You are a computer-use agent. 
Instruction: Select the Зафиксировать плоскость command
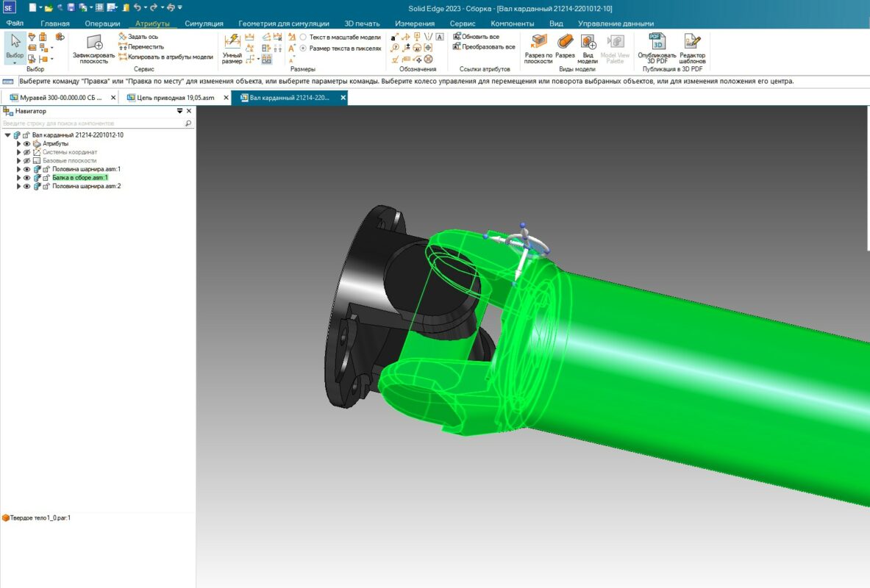click(93, 48)
